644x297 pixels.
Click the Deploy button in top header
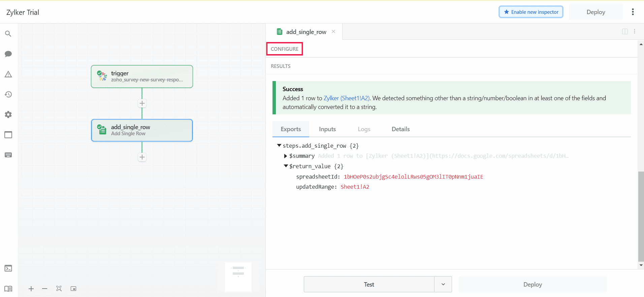coord(595,12)
